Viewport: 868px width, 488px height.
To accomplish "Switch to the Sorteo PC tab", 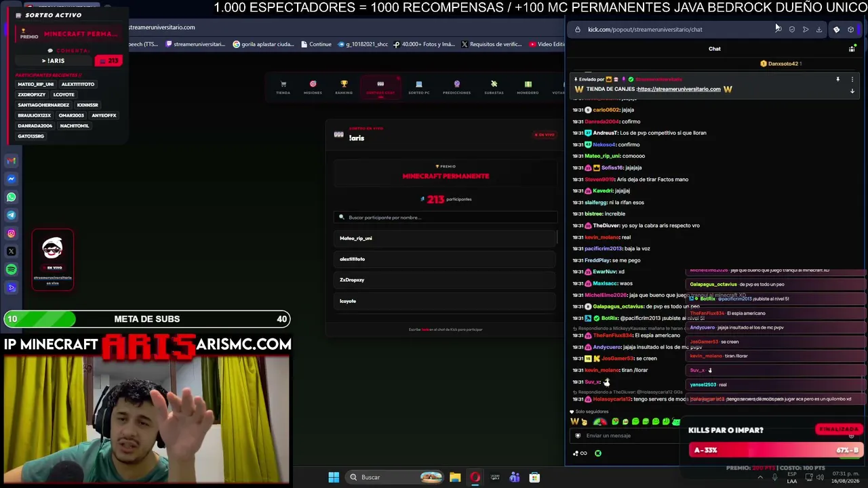I will pos(419,88).
